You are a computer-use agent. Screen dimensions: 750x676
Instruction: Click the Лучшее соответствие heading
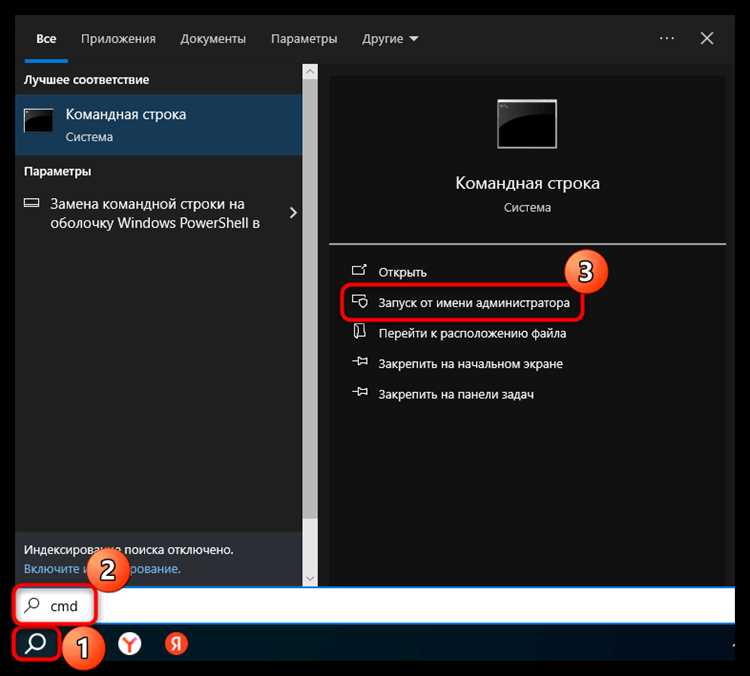(x=87, y=79)
